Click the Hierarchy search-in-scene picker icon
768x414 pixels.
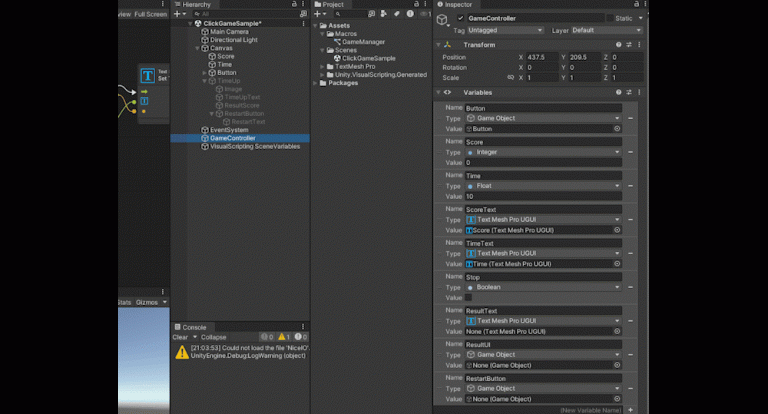303,14
